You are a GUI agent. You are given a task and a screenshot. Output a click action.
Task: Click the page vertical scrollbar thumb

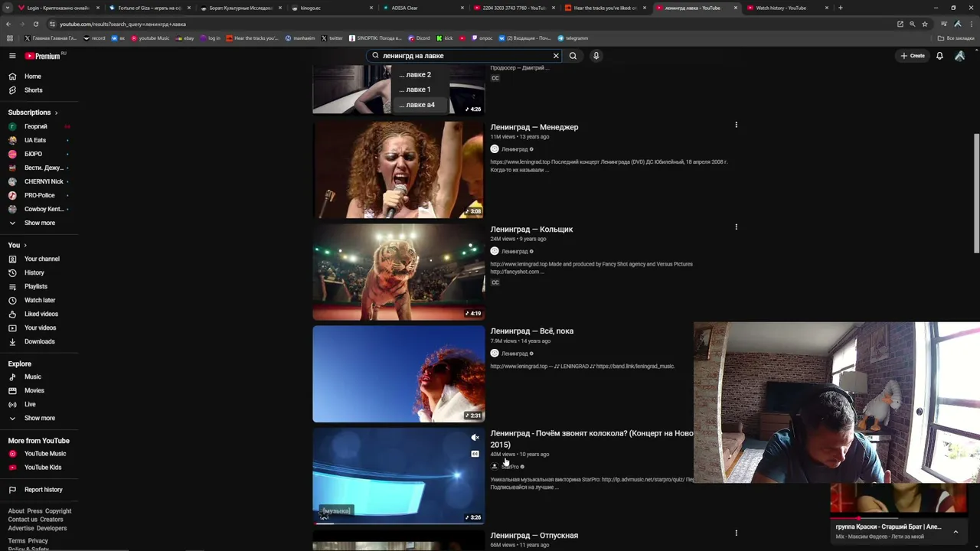[976, 193]
